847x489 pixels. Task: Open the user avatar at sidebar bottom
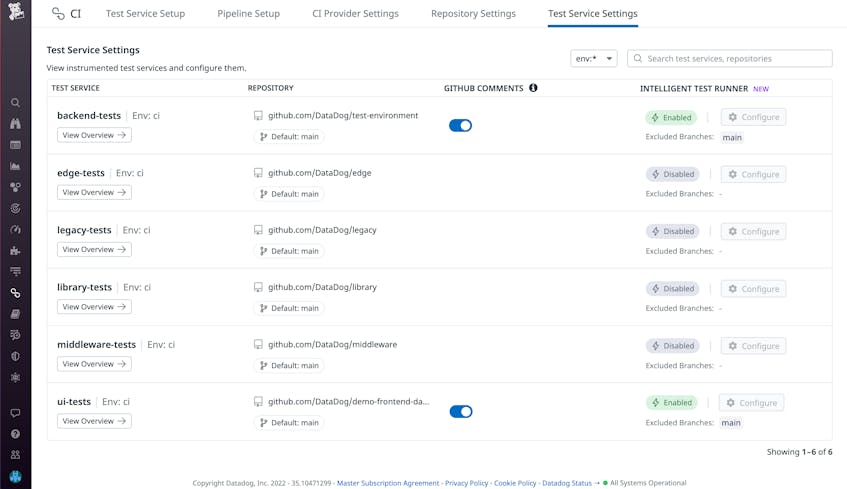pyautogui.click(x=15, y=477)
